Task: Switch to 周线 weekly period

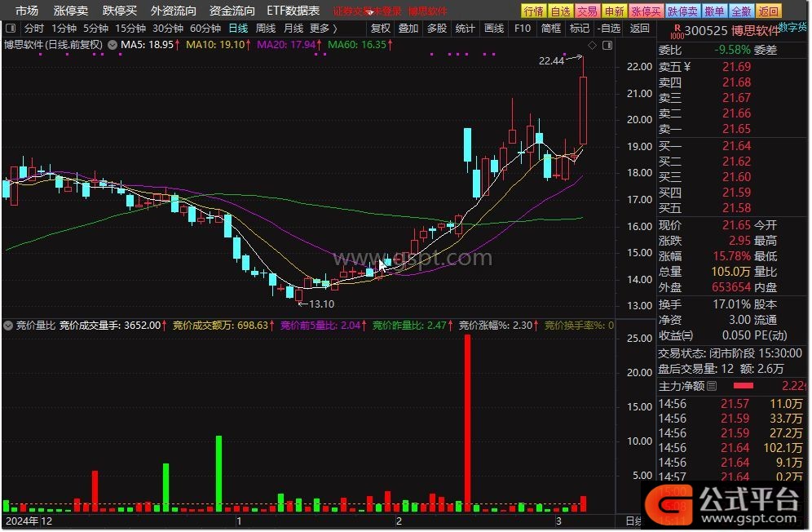Action: [x=266, y=28]
